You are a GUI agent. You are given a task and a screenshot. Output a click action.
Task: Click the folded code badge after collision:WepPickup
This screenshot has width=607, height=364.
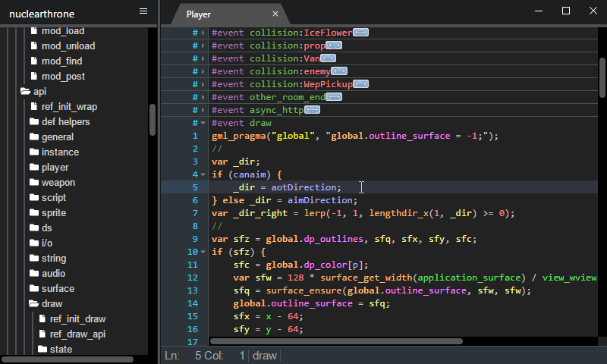coord(361,84)
